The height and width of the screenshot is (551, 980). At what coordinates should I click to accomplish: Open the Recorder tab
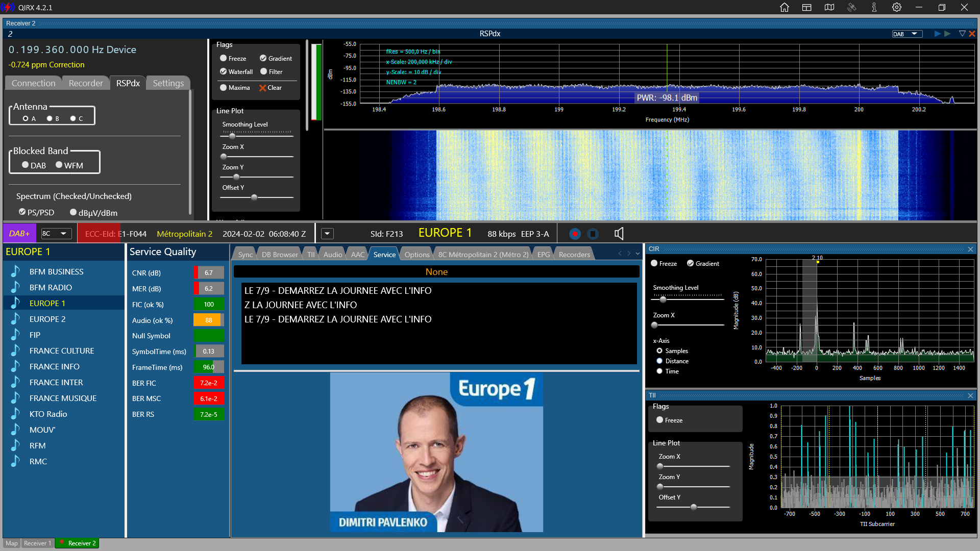[x=85, y=83]
